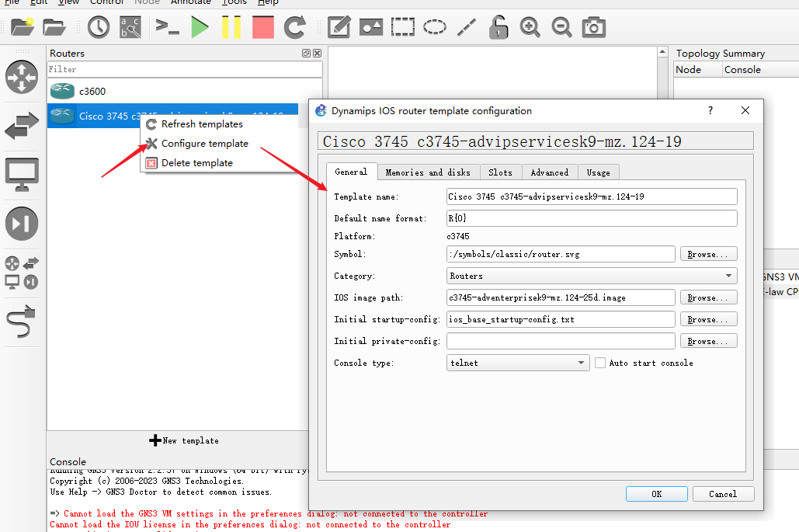Stop all nodes with red square icon

coord(263,27)
